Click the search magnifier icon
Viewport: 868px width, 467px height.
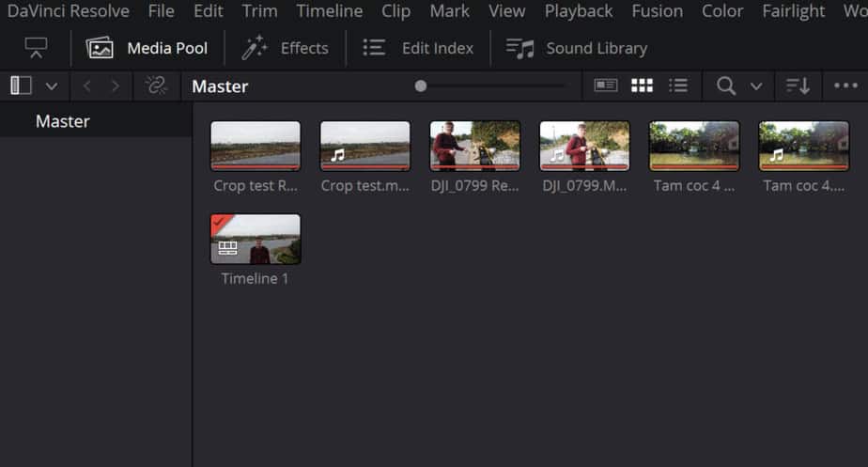pyautogui.click(x=726, y=86)
